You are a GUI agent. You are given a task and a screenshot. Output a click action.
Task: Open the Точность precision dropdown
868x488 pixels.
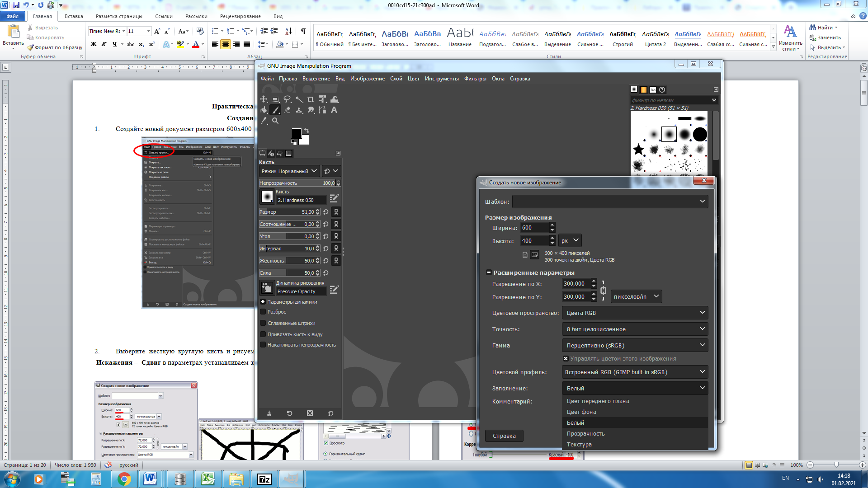[x=635, y=329]
